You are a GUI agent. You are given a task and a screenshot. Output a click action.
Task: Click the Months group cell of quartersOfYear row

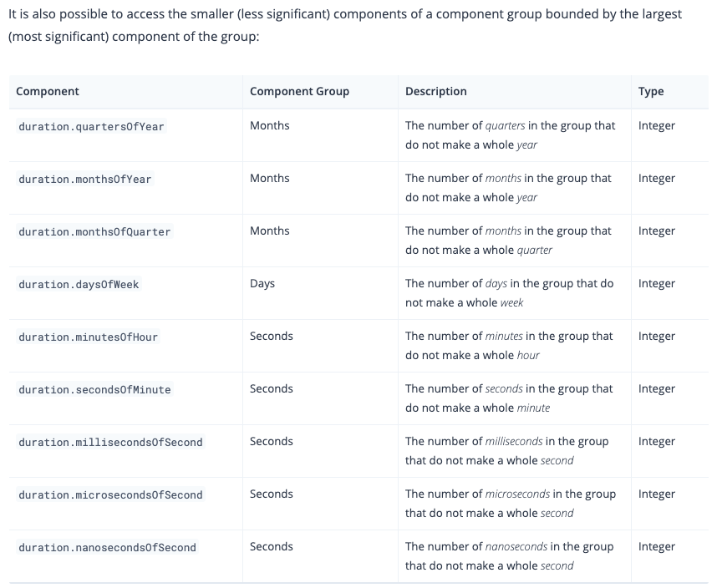(x=269, y=125)
